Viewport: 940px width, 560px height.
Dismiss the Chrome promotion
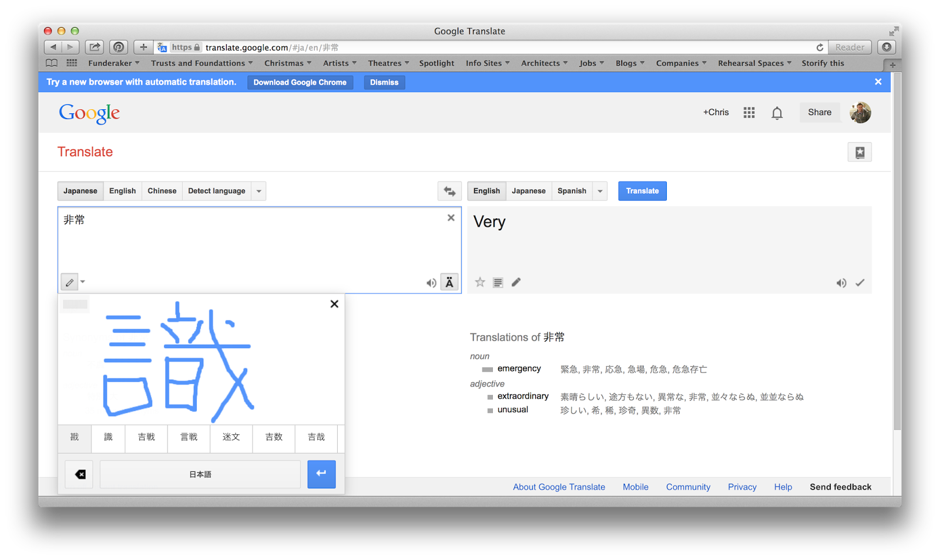384,82
